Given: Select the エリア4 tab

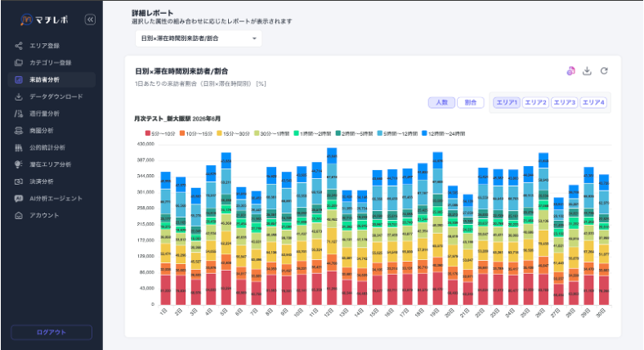Looking at the screenshot, I should click(x=593, y=103).
